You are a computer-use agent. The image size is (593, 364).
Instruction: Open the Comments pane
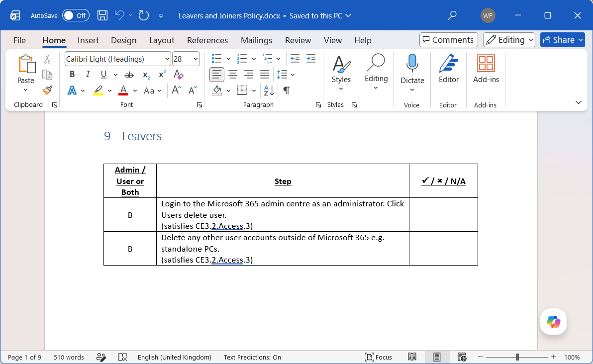click(449, 40)
